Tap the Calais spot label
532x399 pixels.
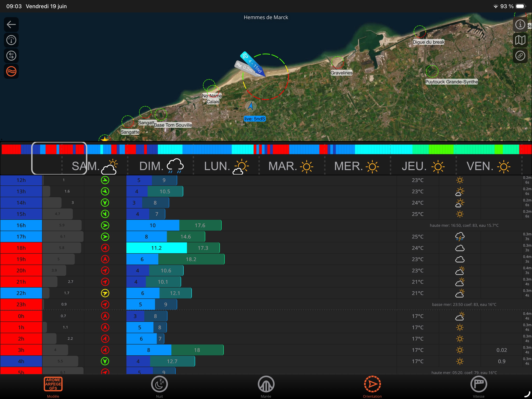click(213, 102)
